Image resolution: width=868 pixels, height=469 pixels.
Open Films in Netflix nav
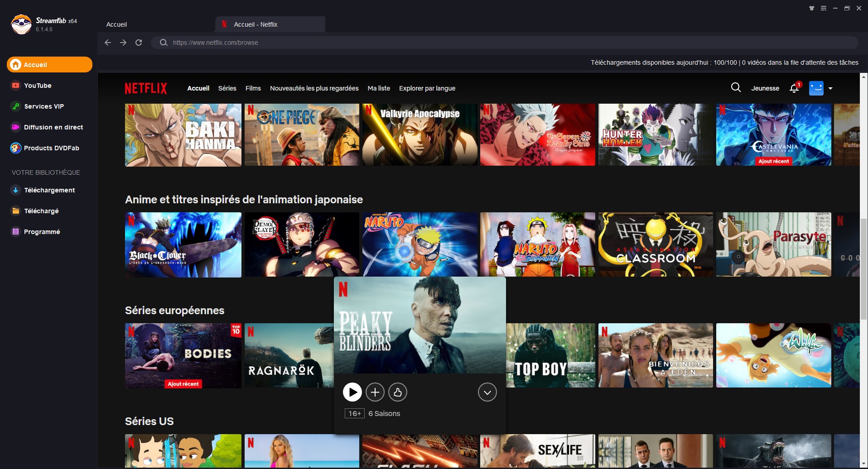point(253,88)
